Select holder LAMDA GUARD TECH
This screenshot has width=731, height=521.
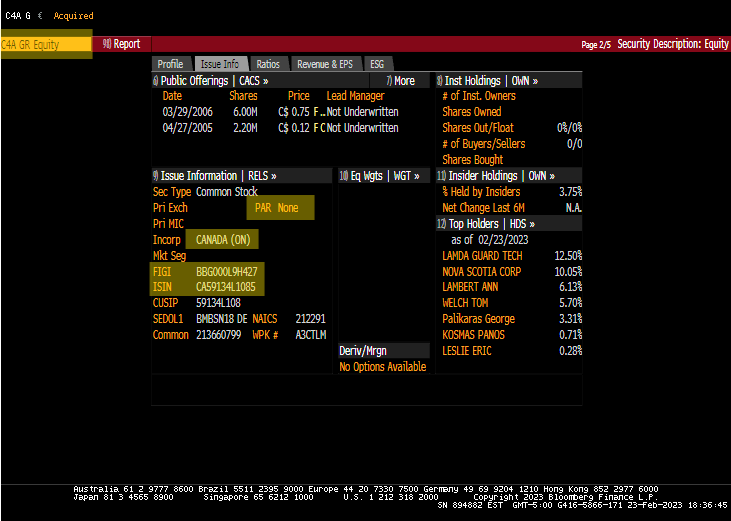483,256
